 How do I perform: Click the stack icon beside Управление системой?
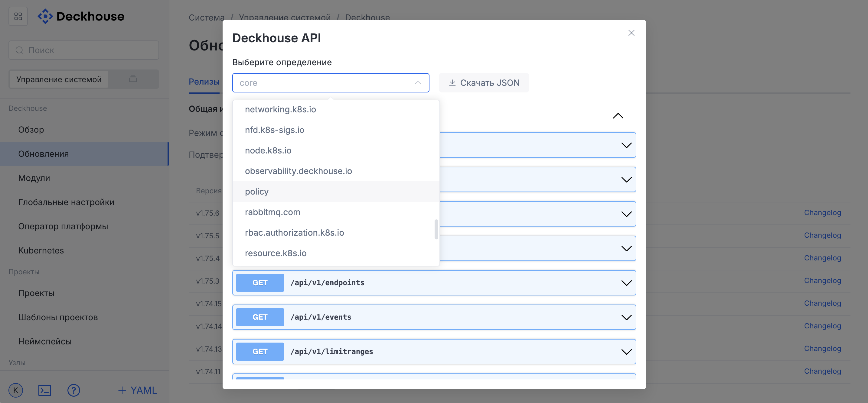coord(133,79)
